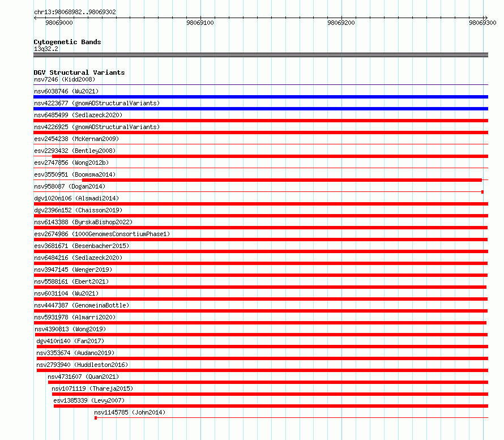Click the 98069000 ruler position label
504x440 pixels.
[x=59, y=23]
